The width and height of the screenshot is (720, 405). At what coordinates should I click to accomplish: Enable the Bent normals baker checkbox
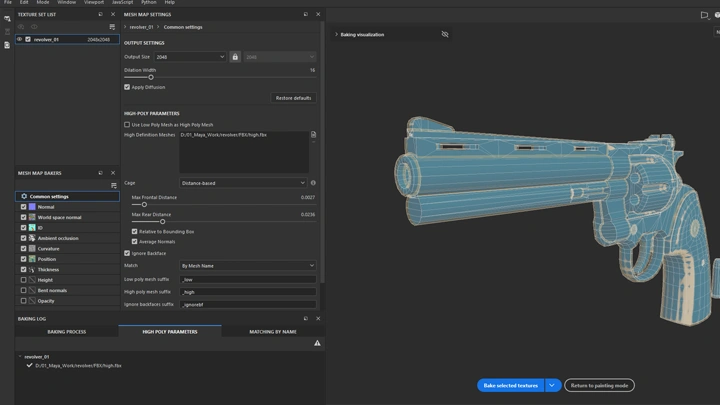tap(23, 290)
